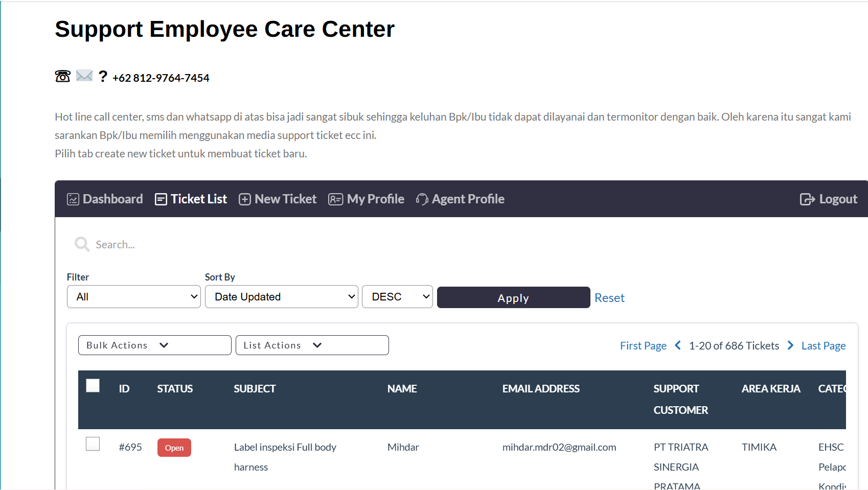Open the Sort By Date Updated dropdown
The height and width of the screenshot is (490, 868).
pos(281,296)
